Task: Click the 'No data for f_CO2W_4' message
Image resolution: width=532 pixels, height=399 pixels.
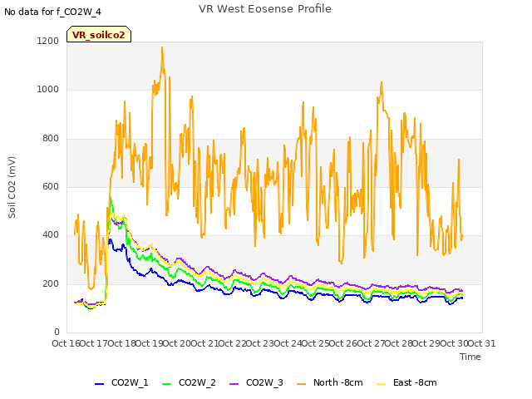Action: pyautogui.click(x=52, y=12)
